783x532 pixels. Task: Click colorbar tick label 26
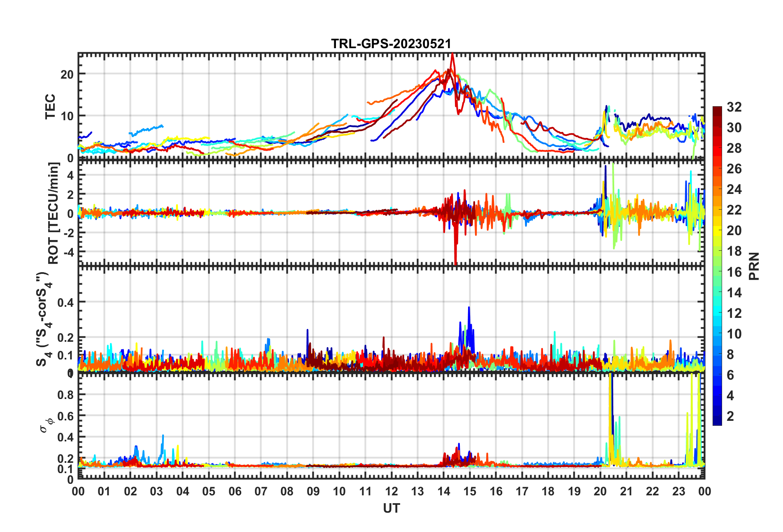click(x=734, y=169)
